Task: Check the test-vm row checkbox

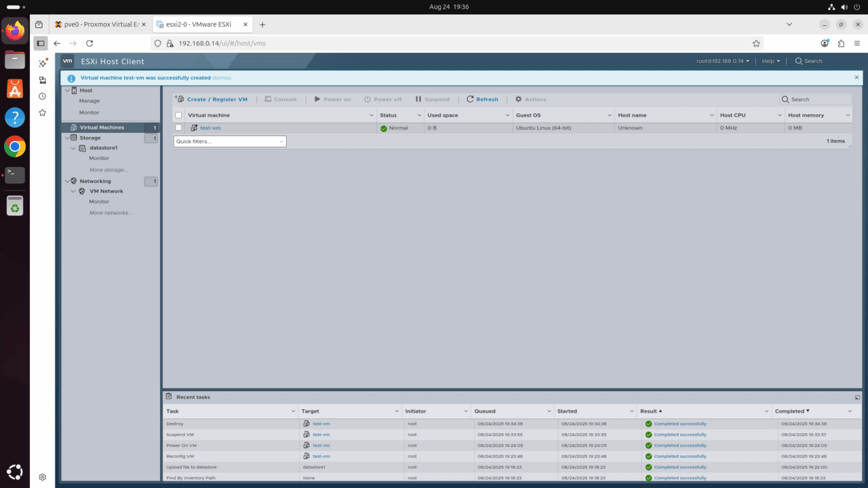Action: click(179, 127)
